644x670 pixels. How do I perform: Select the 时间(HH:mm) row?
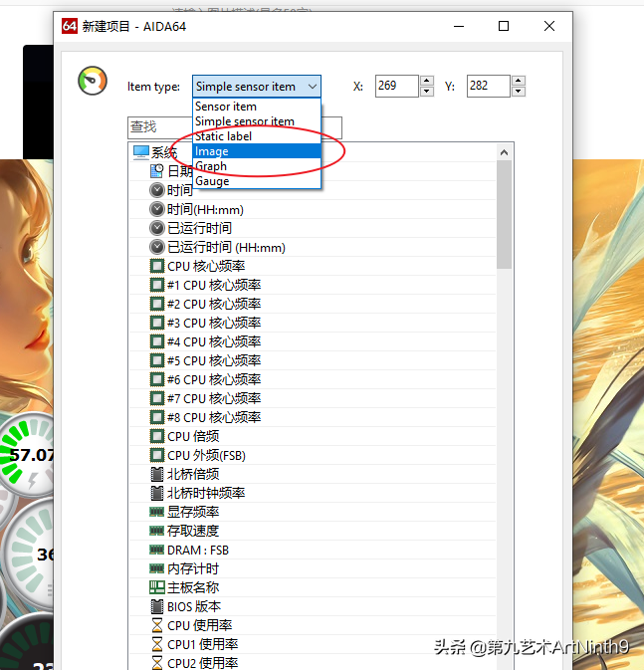(x=313, y=209)
